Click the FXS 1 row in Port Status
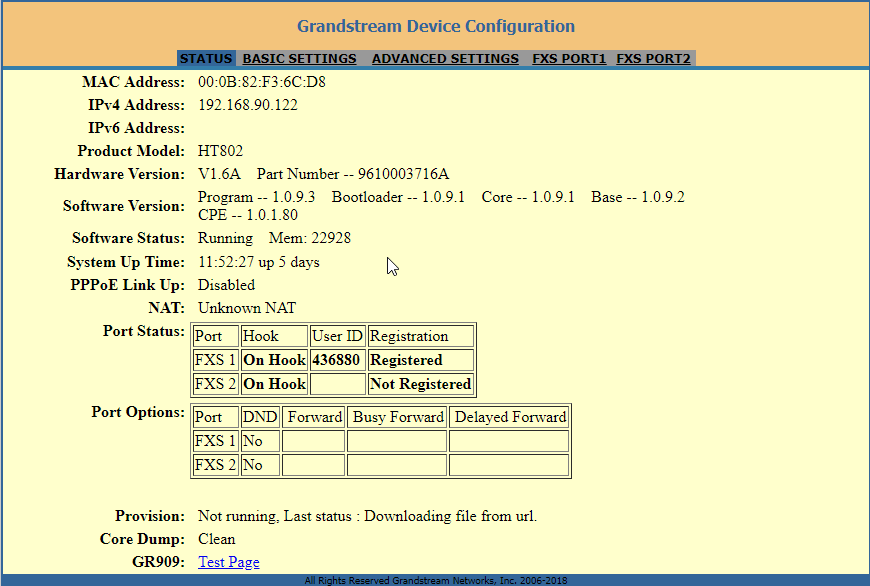Viewport: 870px width, 586px height. pyautogui.click(x=333, y=360)
